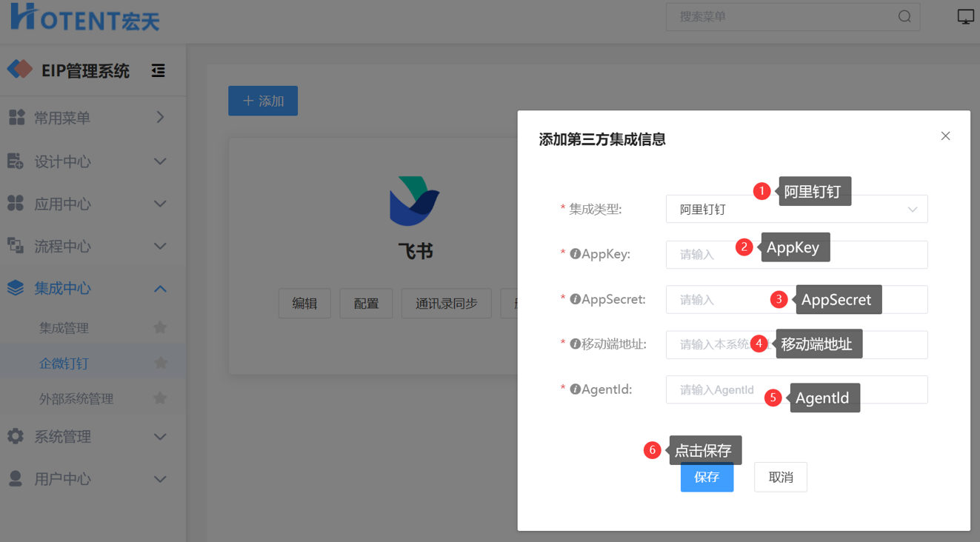Click the EIP管理系统 title text
The height and width of the screenshot is (542, 980).
click(x=85, y=71)
